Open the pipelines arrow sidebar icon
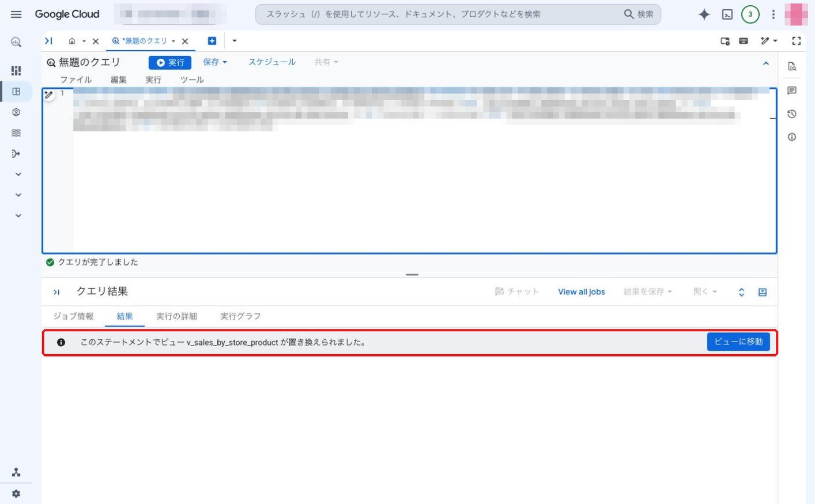815x504 pixels. pyautogui.click(x=16, y=154)
